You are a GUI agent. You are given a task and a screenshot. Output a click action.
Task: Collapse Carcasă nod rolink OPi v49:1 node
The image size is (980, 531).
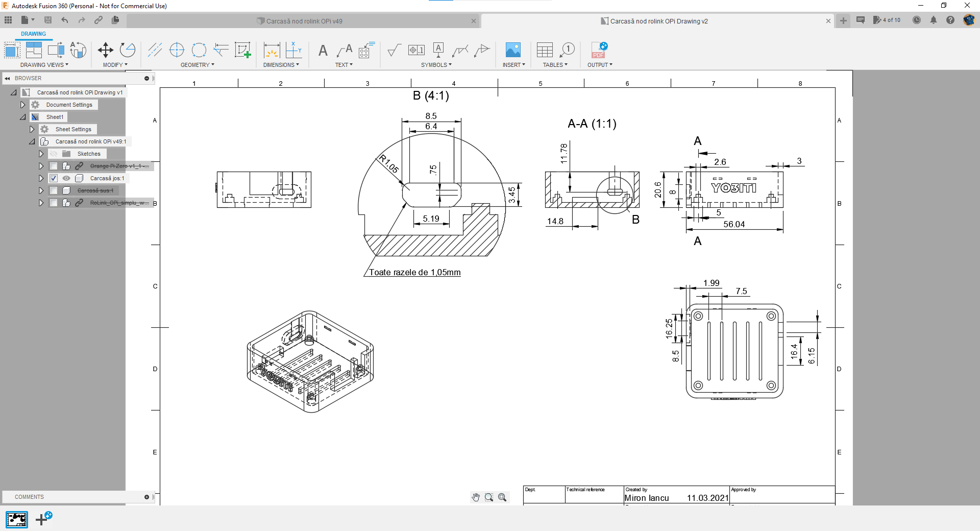click(32, 141)
